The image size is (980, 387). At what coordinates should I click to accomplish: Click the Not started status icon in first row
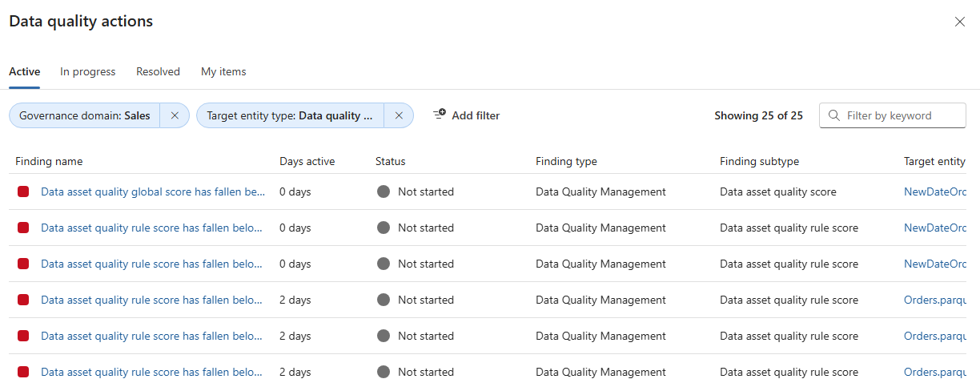(384, 191)
